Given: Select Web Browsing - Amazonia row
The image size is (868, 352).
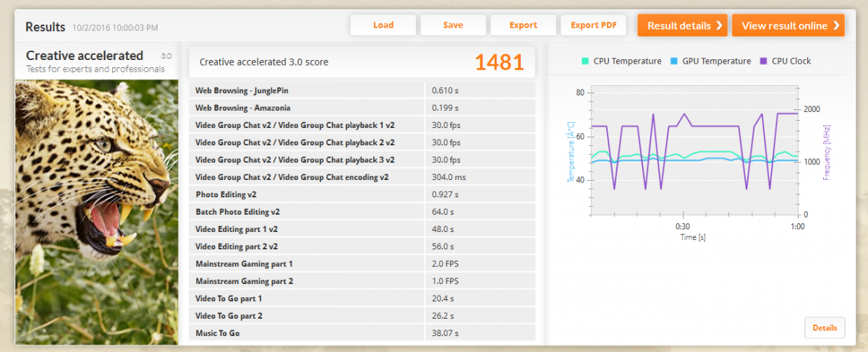Looking at the screenshot, I should (362, 108).
